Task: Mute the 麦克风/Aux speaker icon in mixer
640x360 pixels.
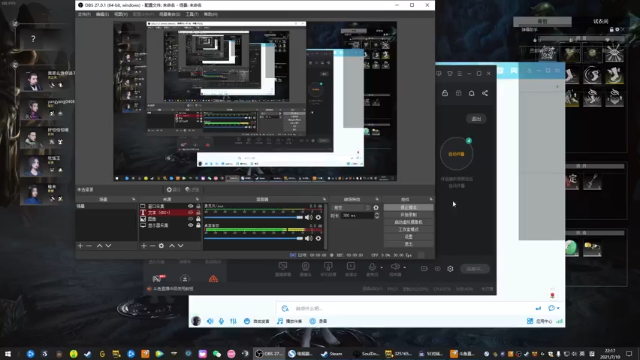Action: click(x=309, y=218)
